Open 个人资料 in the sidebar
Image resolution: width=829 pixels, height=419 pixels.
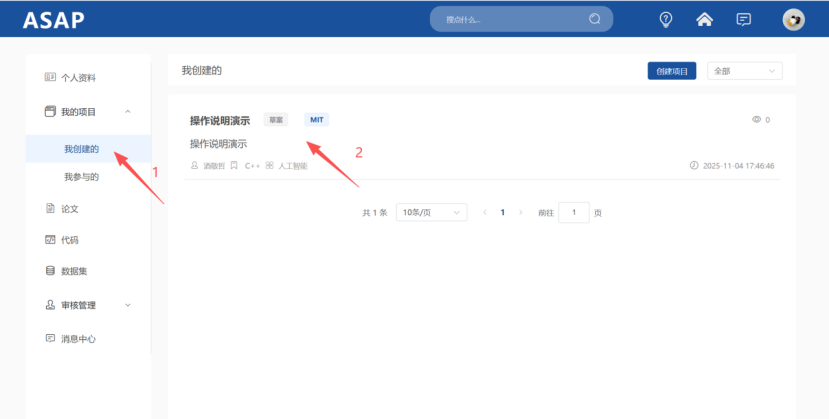point(84,77)
